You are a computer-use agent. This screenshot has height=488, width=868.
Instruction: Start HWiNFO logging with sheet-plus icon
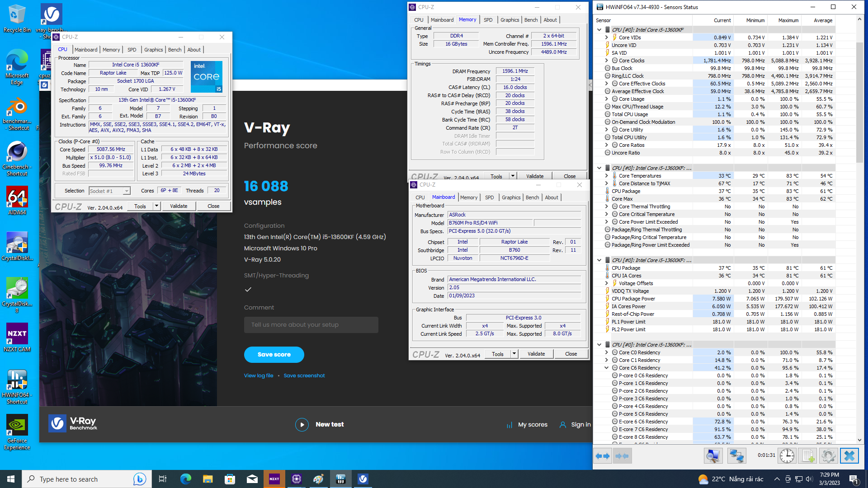click(807, 456)
